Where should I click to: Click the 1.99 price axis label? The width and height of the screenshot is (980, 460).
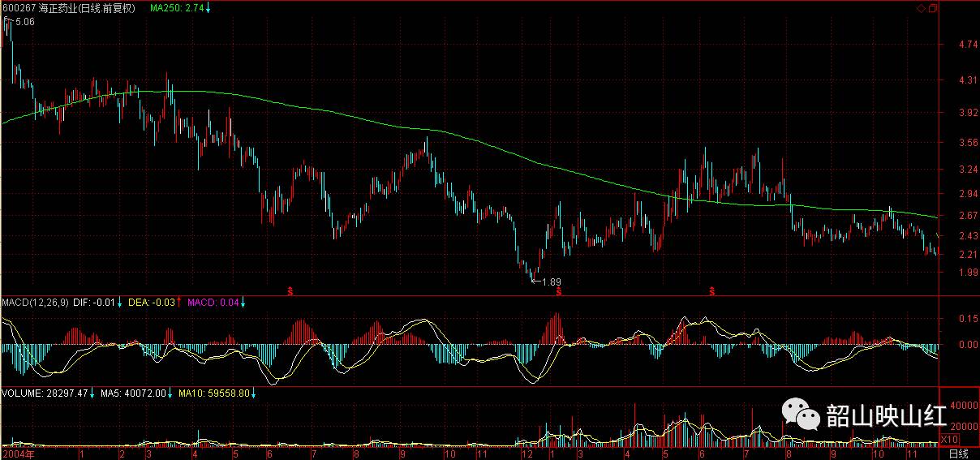point(967,273)
